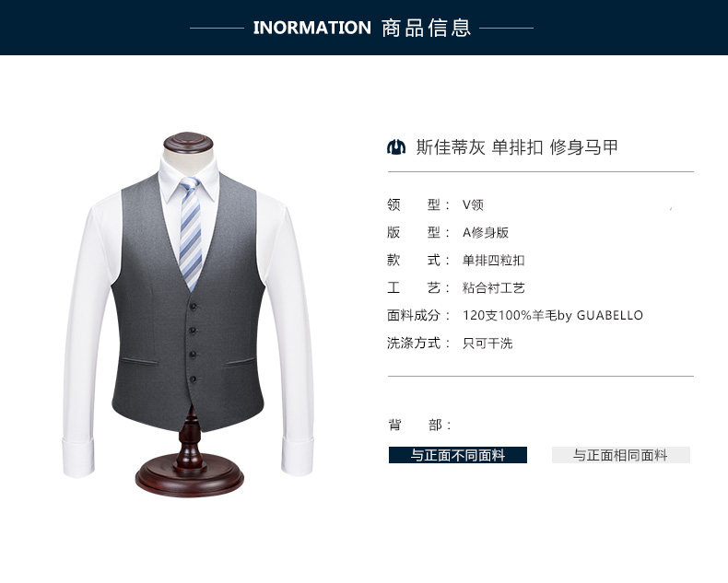Click the 粘合衬工艺 craft value

[x=494, y=287]
